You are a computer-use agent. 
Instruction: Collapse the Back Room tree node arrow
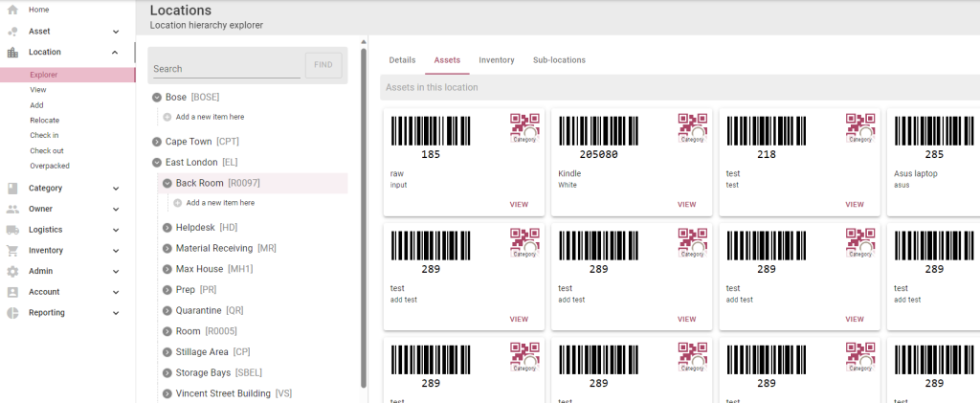tap(167, 183)
